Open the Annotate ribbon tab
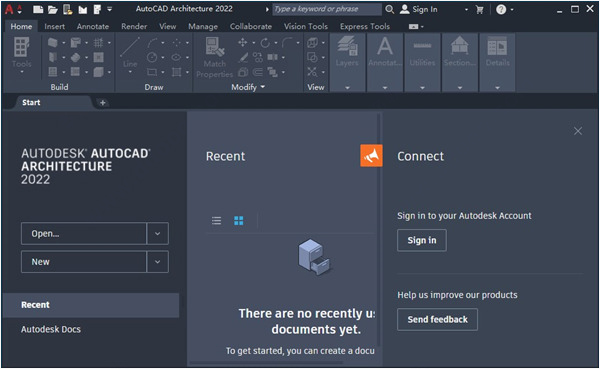 [x=93, y=26]
